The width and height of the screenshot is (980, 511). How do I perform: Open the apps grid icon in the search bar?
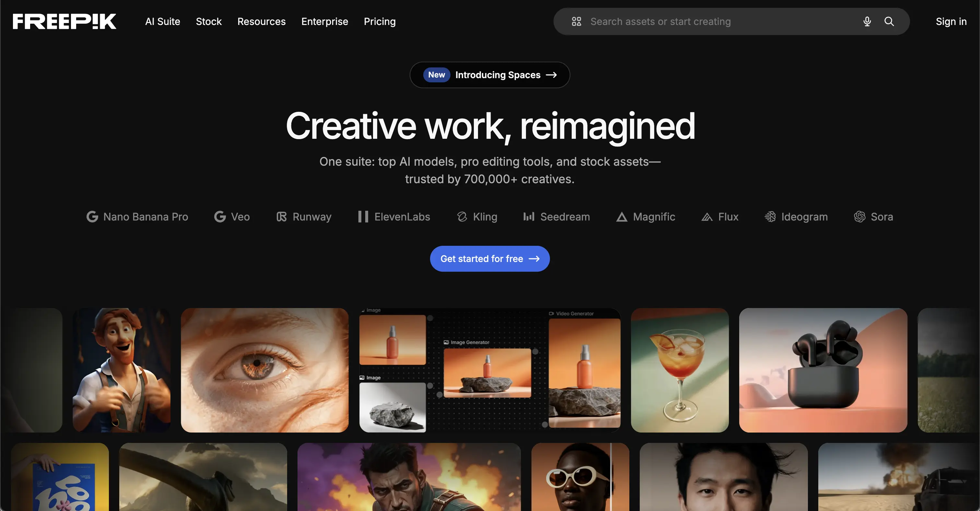point(576,21)
